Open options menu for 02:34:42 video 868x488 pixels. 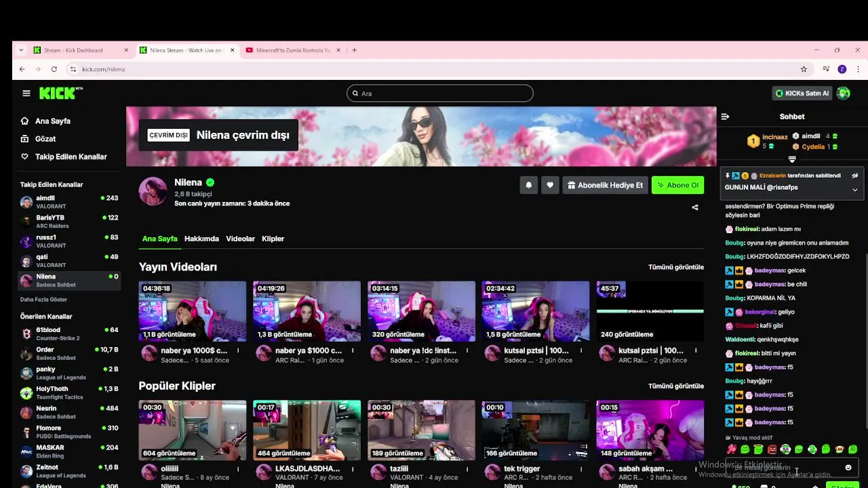[581, 350]
